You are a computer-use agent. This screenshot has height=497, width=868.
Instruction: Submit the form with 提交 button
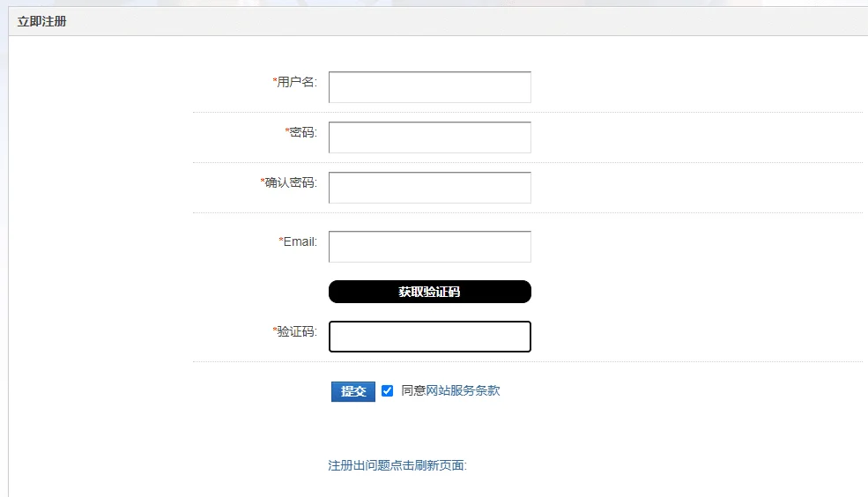pyautogui.click(x=353, y=391)
